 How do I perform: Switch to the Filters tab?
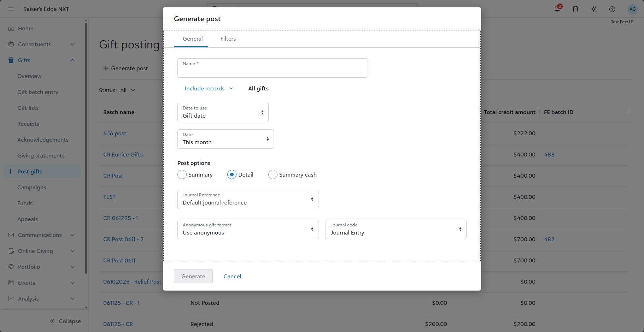[x=228, y=39]
